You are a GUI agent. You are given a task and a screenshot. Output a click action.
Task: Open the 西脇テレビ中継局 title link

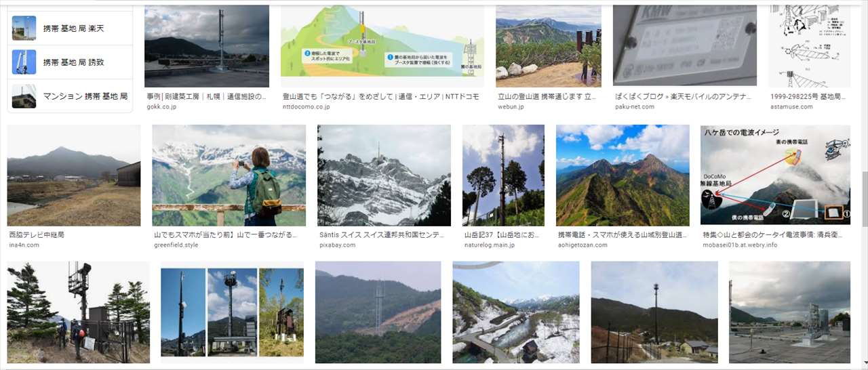click(37, 234)
